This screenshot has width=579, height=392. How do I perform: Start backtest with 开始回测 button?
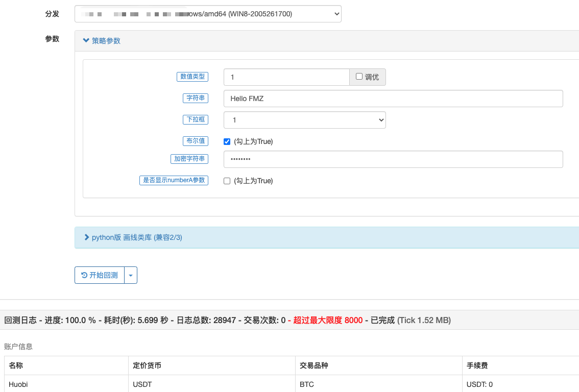[x=100, y=275]
